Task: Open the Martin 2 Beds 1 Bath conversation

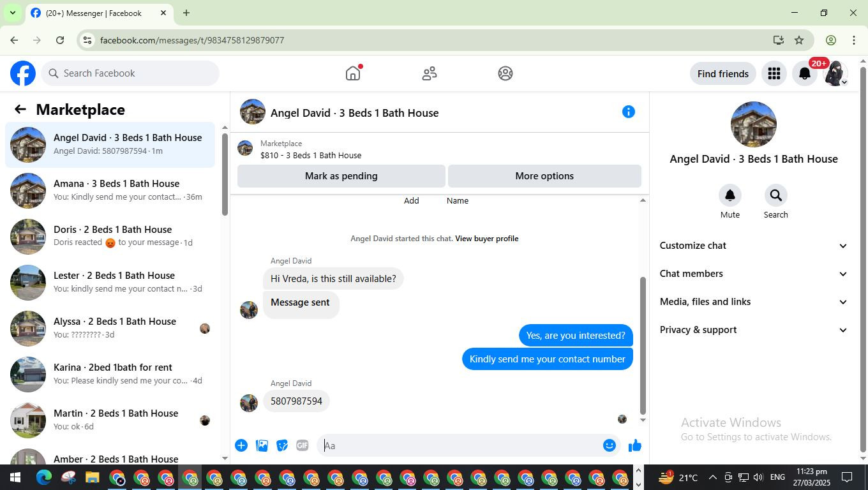Action: 110,420
